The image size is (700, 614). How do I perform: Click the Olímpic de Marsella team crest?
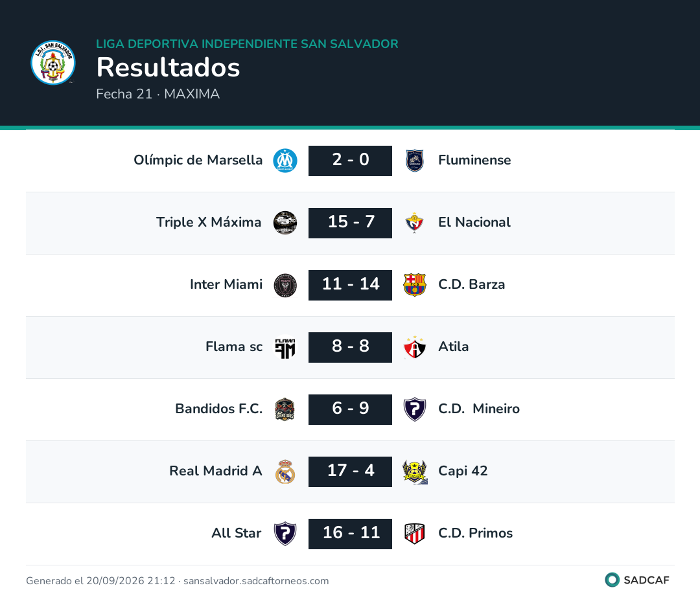(x=285, y=161)
